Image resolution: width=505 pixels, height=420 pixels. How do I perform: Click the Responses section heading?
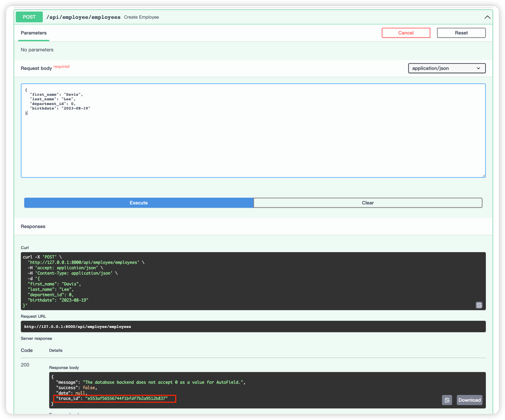point(33,226)
